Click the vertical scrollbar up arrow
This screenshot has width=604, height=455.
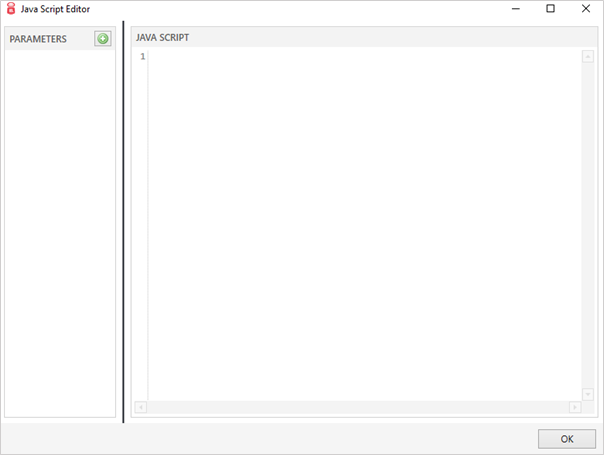(x=587, y=57)
